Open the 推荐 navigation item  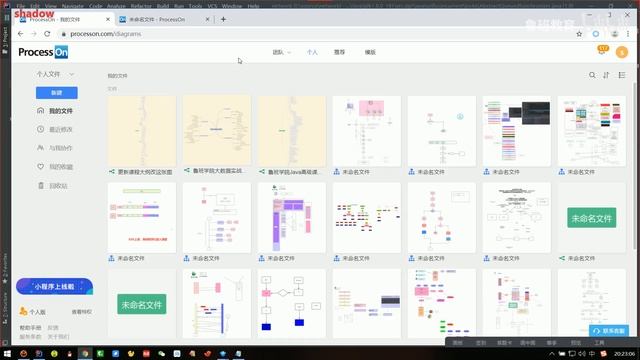click(x=339, y=52)
